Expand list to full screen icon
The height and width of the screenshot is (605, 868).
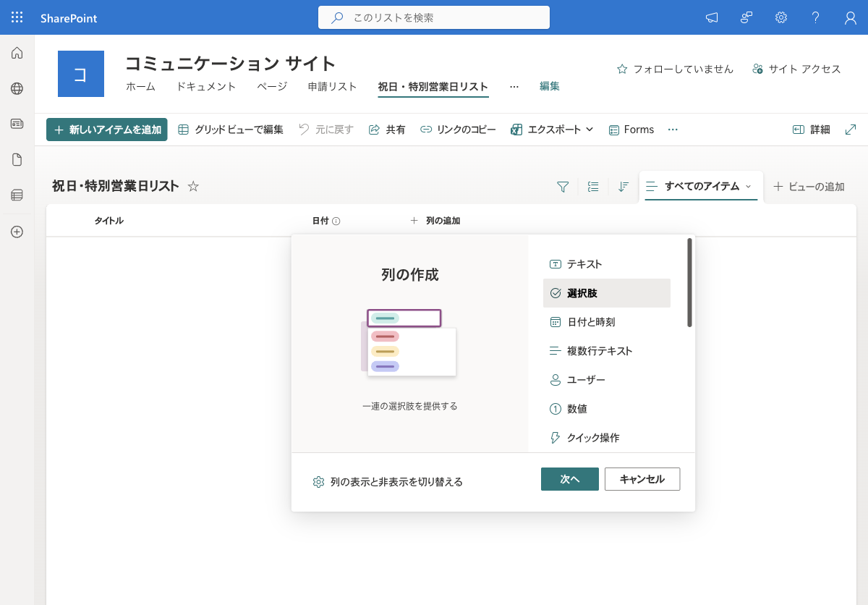click(851, 130)
